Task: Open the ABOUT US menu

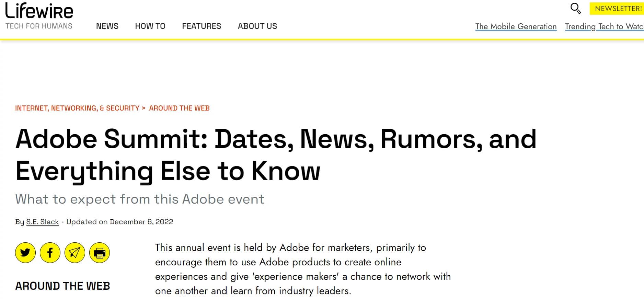Action: pos(257,26)
